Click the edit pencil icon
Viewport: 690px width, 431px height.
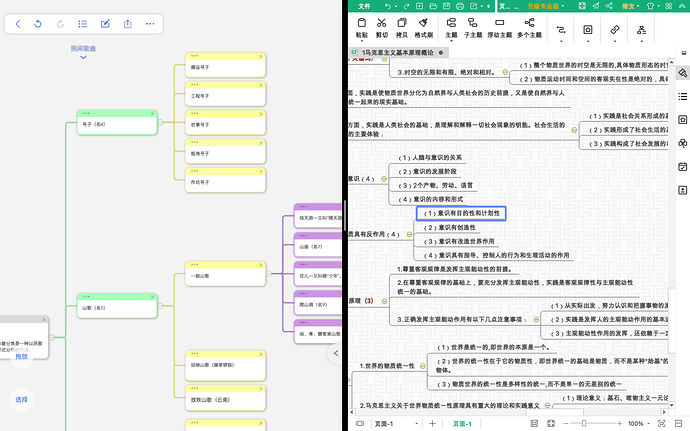click(104, 23)
